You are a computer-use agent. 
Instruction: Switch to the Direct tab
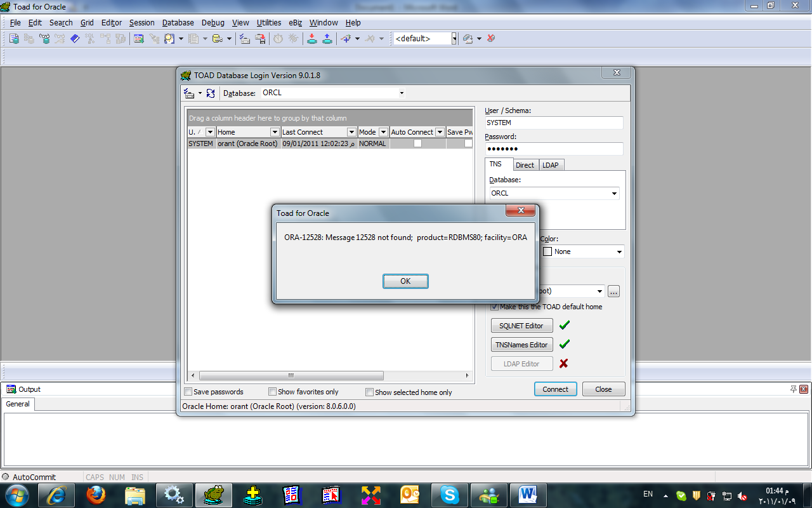click(525, 165)
